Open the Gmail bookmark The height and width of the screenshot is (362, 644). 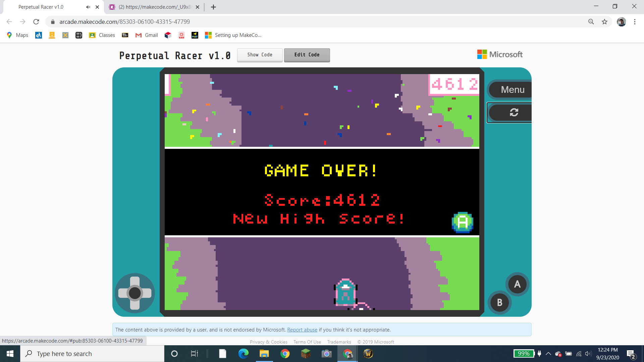pos(147,35)
